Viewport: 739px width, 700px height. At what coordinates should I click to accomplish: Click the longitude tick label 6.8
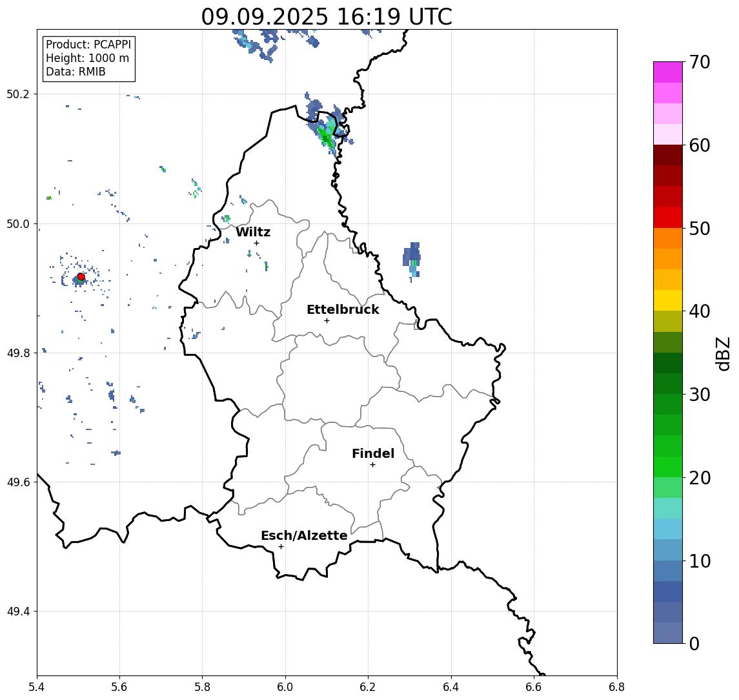616,687
